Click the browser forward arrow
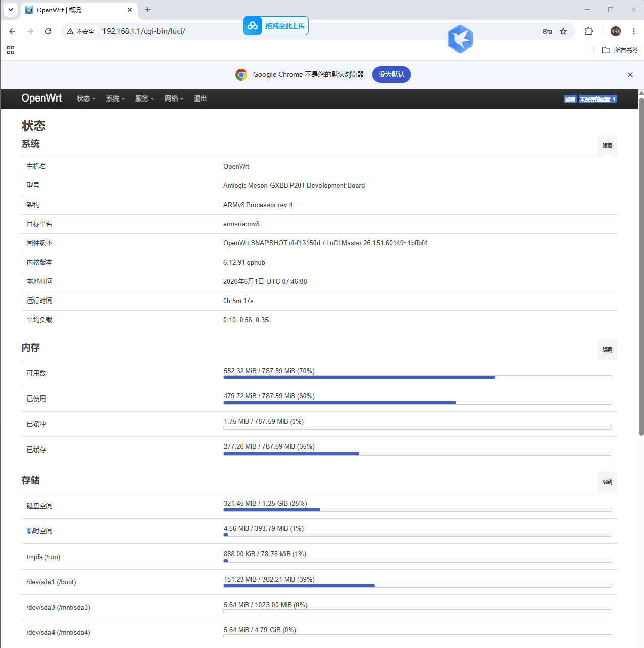644x648 pixels. coord(30,31)
